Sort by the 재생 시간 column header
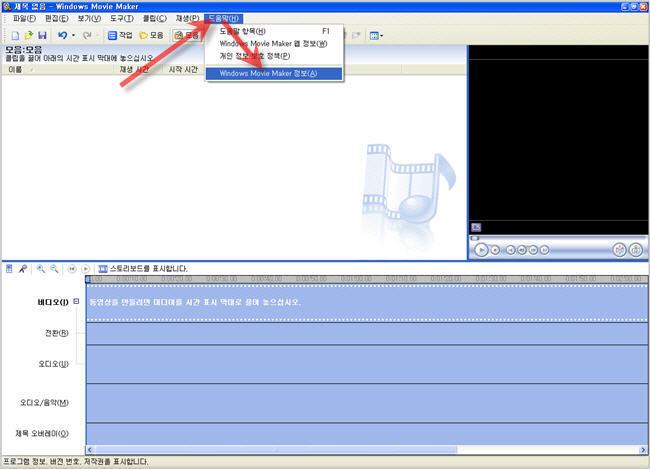Viewport: 650px width, 469px height. coord(139,70)
